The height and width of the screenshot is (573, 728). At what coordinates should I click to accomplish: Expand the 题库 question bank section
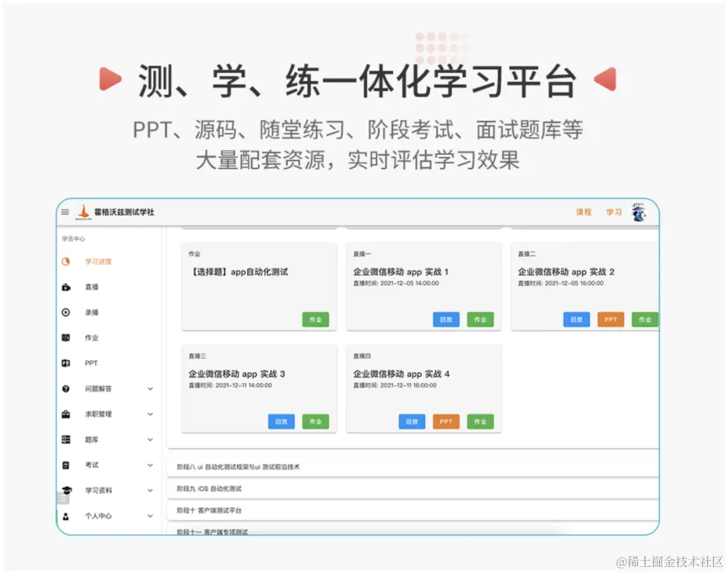(x=150, y=440)
